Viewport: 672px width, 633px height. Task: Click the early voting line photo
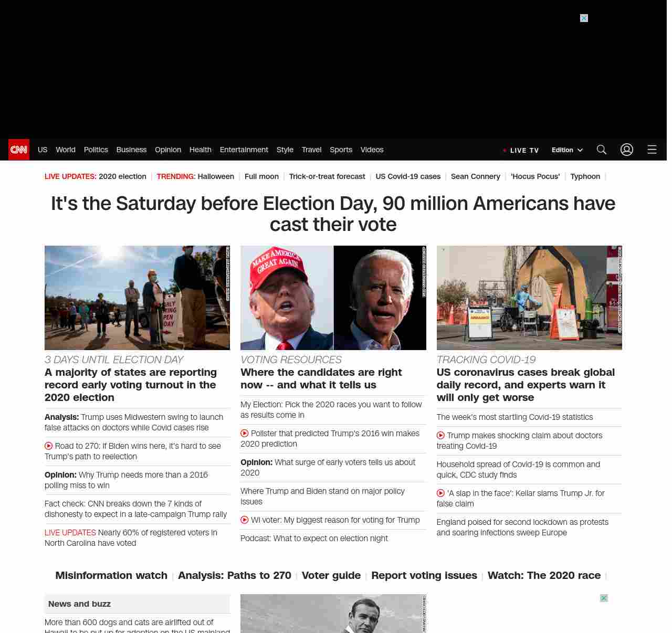(x=137, y=298)
